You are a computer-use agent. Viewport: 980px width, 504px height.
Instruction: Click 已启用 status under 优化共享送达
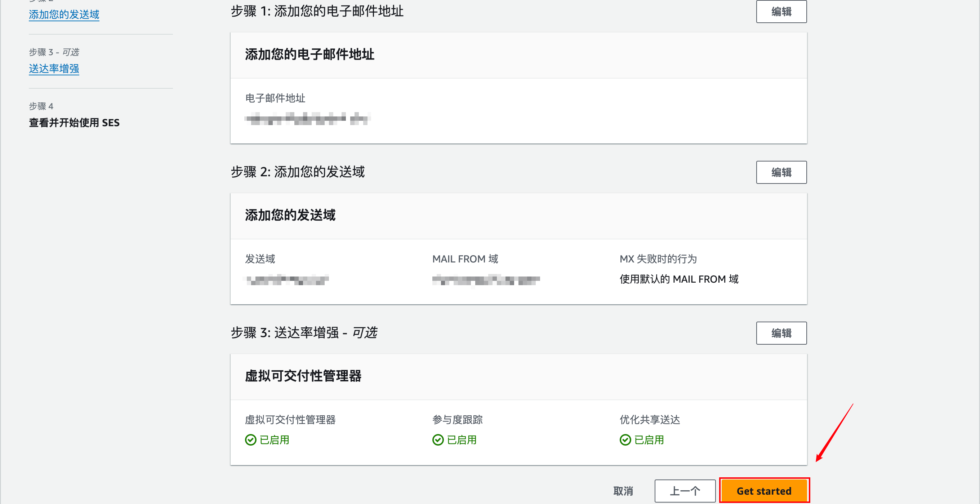tap(649, 440)
